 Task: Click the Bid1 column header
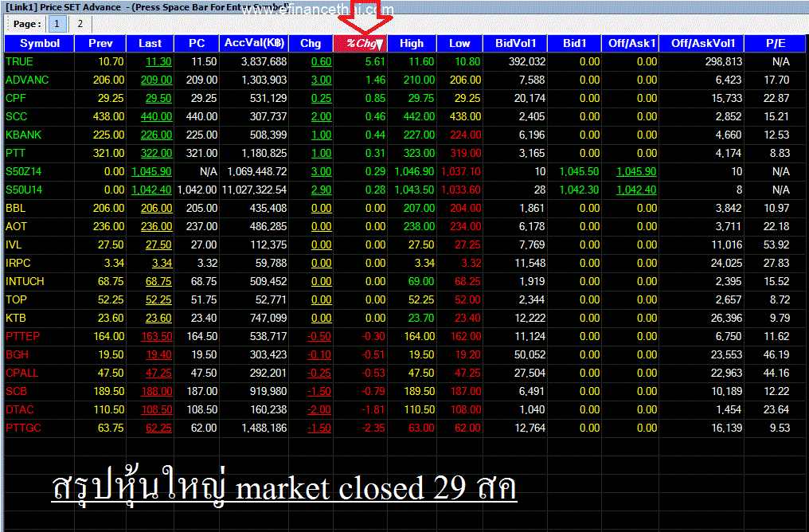pyautogui.click(x=574, y=43)
